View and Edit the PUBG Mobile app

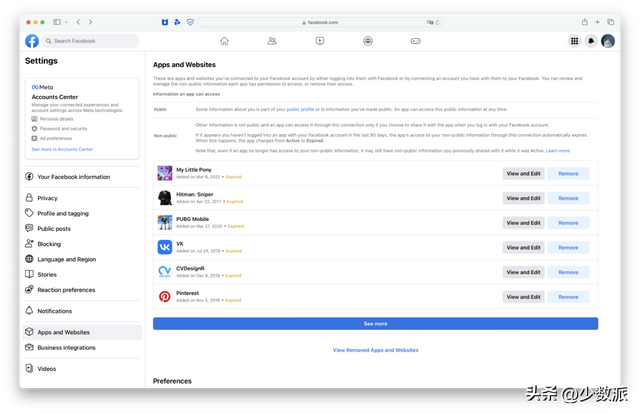(523, 223)
